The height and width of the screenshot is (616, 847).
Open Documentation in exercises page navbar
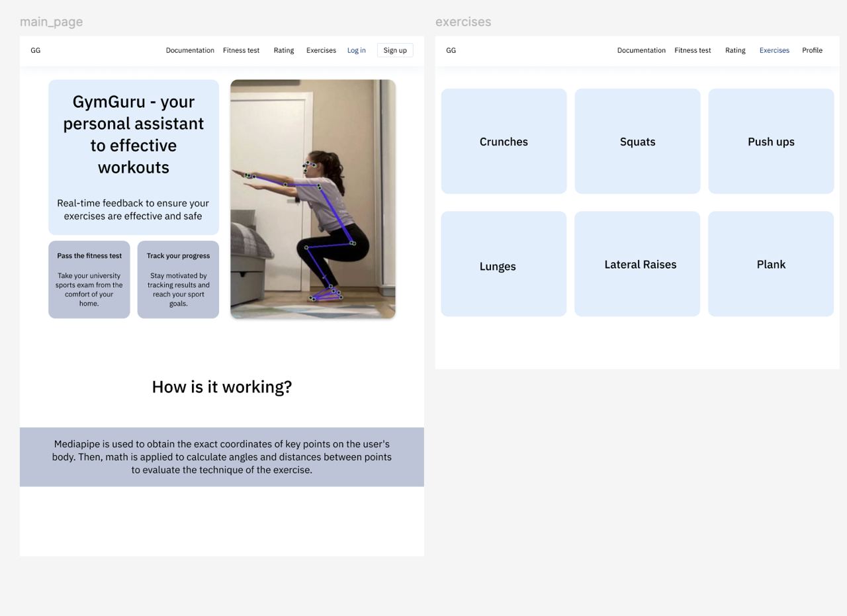click(x=641, y=50)
